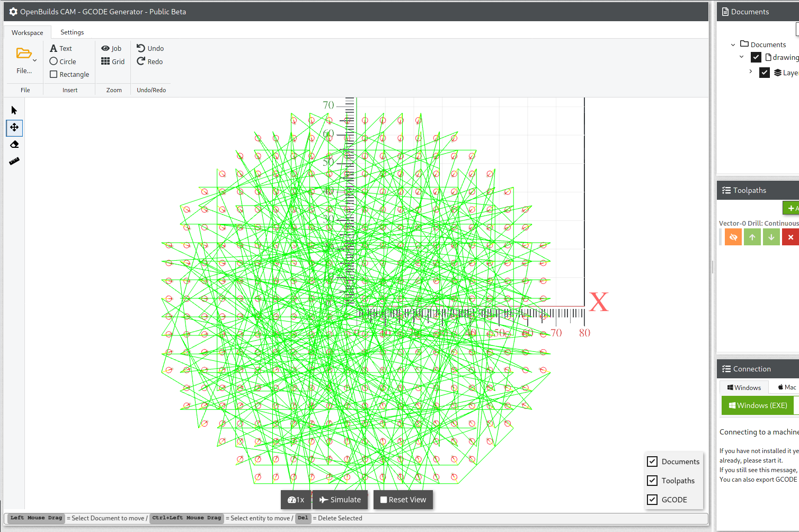799x532 pixels.
Task: Expand the Layer tree item
Action: pyautogui.click(x=750, y=72)
